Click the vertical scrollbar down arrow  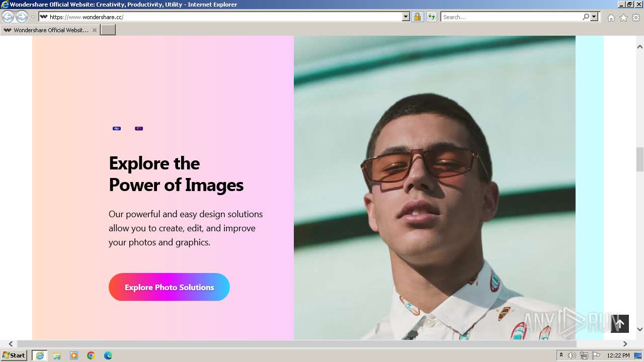point(640,329)
